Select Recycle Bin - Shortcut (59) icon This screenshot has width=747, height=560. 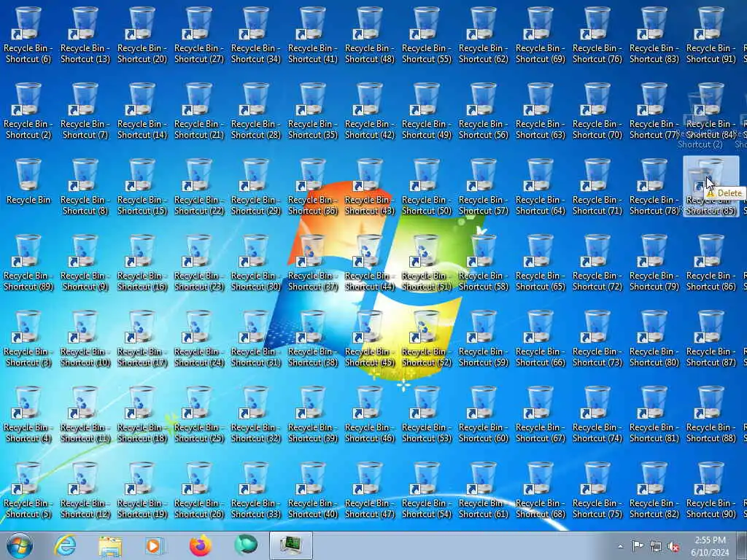click(483, 339)
